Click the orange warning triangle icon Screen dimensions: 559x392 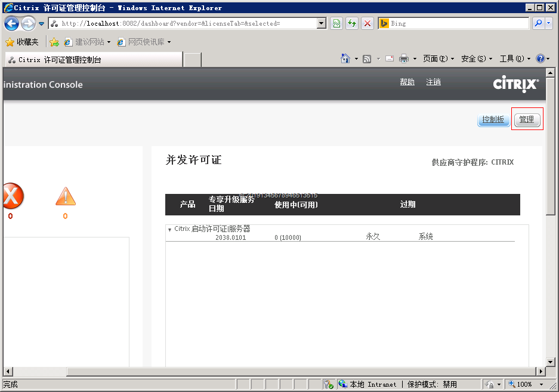pos(66,196)
